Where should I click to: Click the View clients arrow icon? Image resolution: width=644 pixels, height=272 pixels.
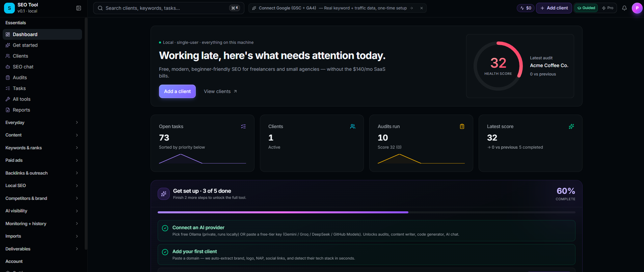[235, 91]
